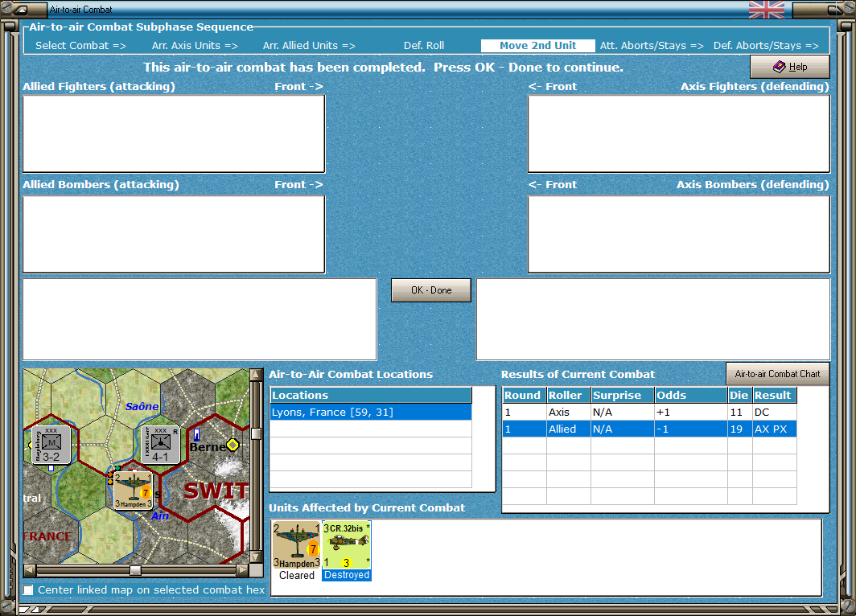Screen dimensions: 856x616
Task: Click the Result column header
Action: [774, 395]
